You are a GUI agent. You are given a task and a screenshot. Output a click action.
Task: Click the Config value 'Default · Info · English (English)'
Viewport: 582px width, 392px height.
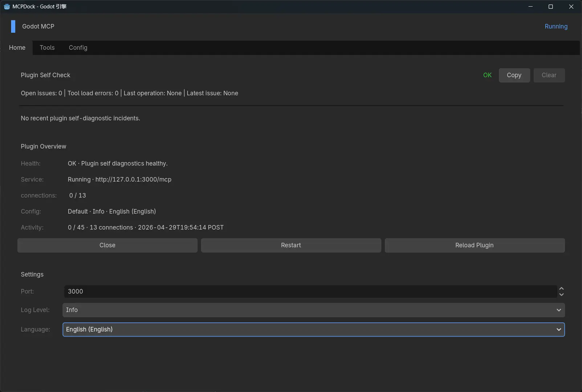click(112, 211)
